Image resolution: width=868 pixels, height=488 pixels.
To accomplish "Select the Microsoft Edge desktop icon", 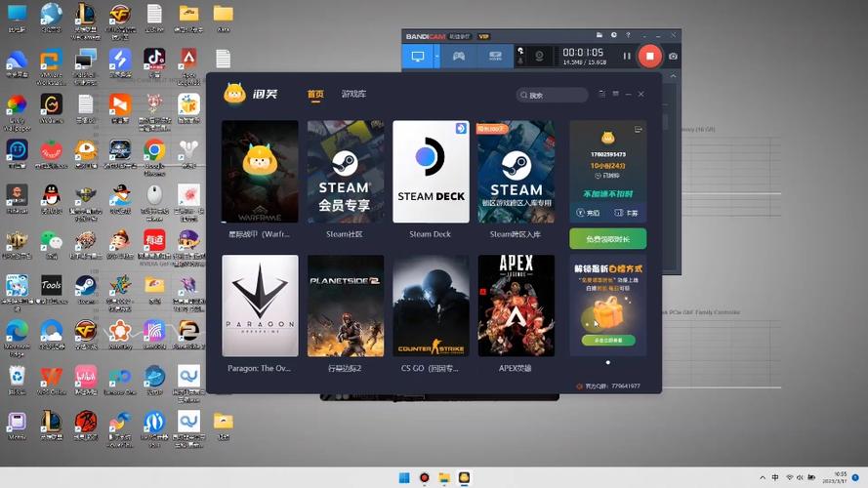I will [x=17, y=332].
